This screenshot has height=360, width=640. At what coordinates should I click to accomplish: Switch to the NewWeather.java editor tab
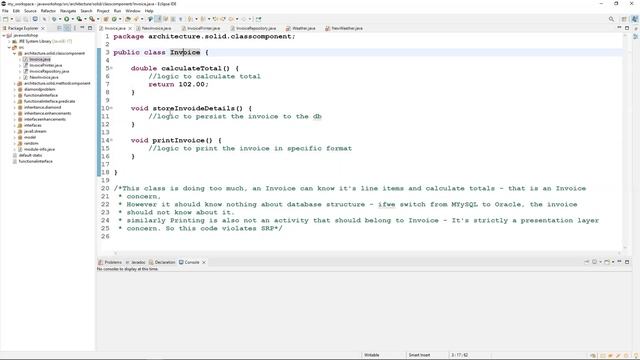347,28
